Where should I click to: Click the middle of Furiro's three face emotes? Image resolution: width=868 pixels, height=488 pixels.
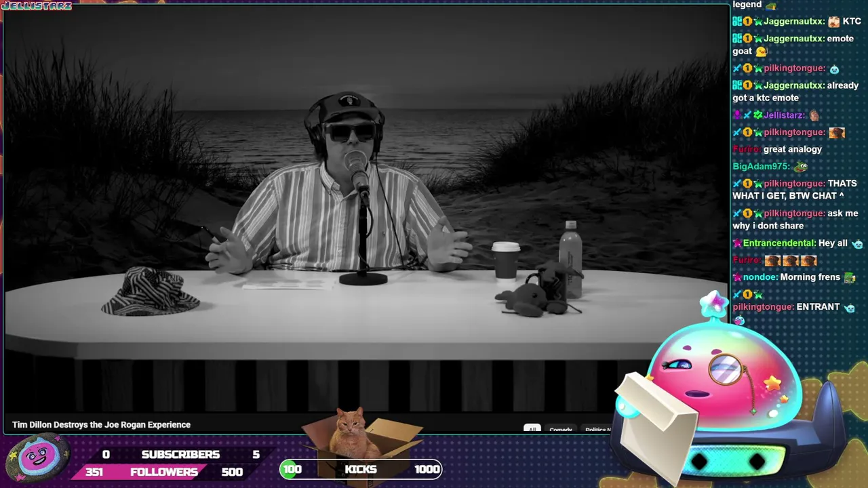791,260
